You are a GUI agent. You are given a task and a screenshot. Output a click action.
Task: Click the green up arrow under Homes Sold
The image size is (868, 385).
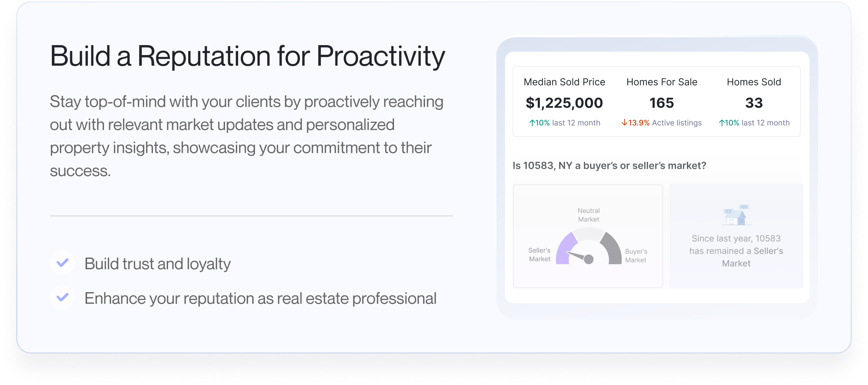[x=722, y=123]
